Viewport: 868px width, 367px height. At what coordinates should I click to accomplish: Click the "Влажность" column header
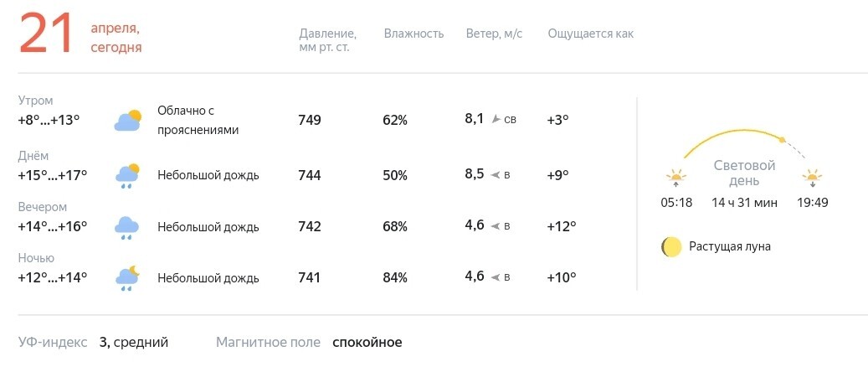[x=413, y=34]
